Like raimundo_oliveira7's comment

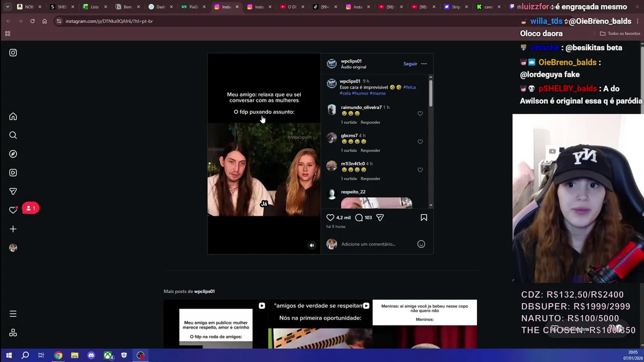coord(420,114)
